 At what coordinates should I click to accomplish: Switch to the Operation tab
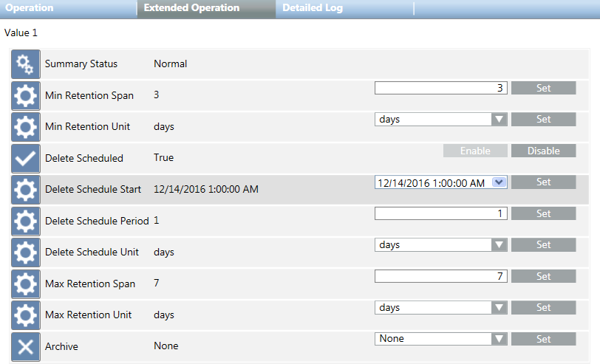(x=30, y=8)
